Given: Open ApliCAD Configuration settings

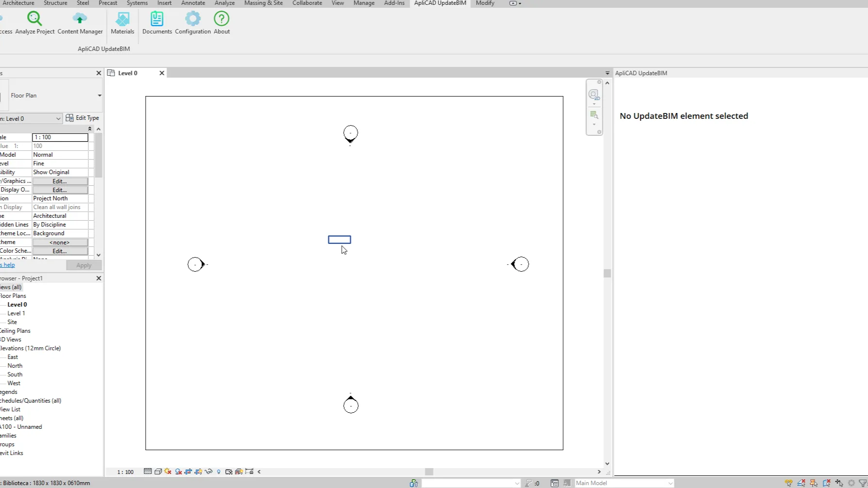Looking at the screenshot, I should [193, 23].
